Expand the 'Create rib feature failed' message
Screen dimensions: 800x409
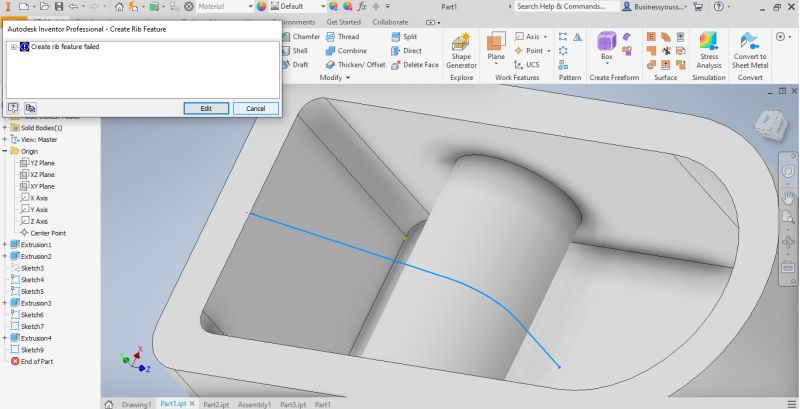[13, 47]
